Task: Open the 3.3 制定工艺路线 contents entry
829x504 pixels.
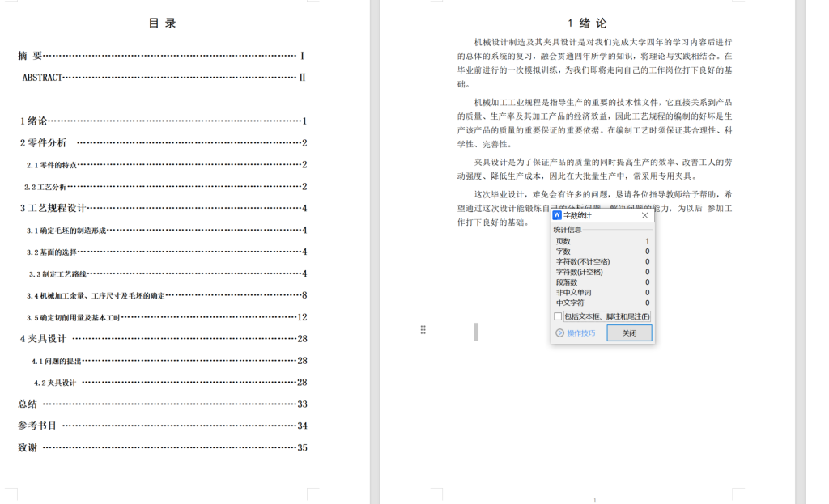Action: coord(57,273)
